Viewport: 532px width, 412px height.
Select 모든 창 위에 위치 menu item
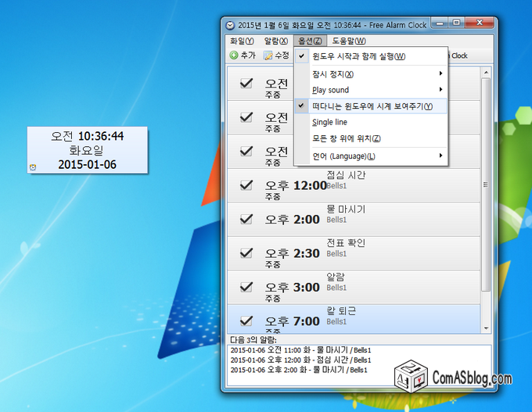[x=371, y=138]
